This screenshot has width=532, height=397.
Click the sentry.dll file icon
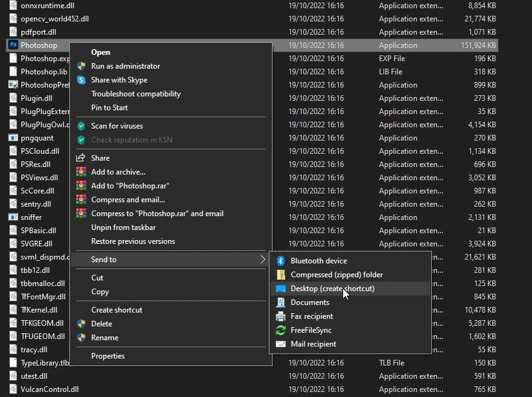tap(13, 204)
